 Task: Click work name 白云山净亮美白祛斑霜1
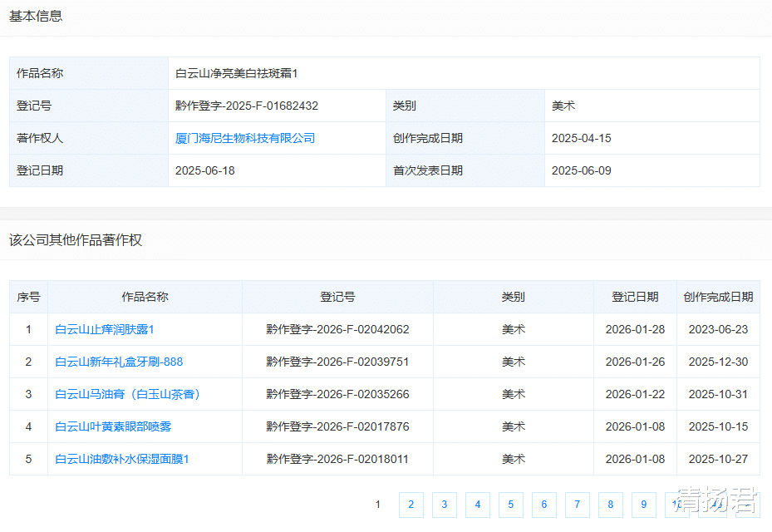pos(236,73)
